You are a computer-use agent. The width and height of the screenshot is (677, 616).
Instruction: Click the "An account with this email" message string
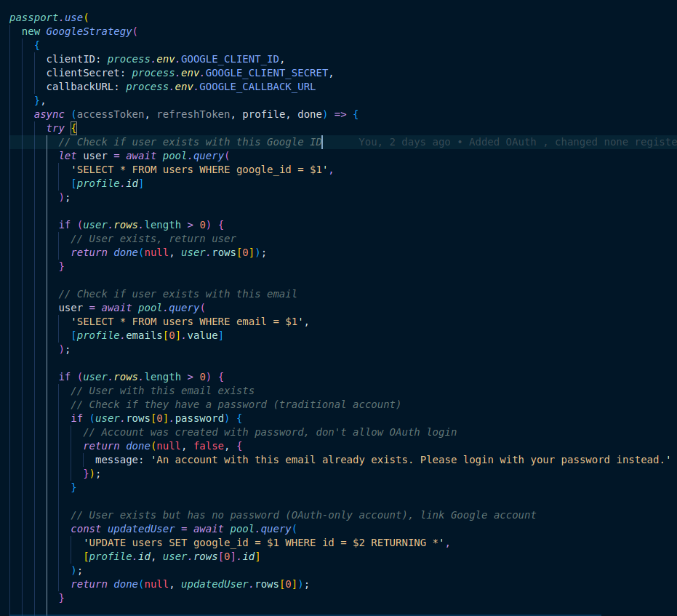click(409, 460)
